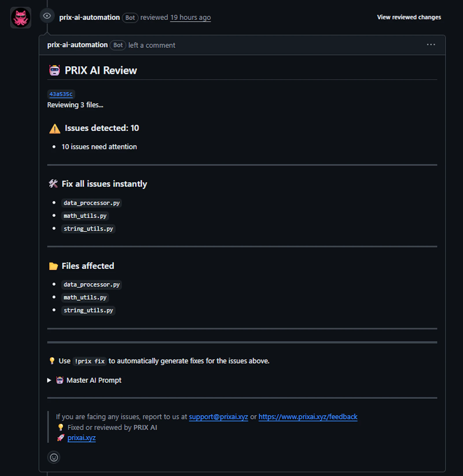463x476 pixels.
Task: Select math_utils.py under Files affected
Action: (x=85, y=297)
